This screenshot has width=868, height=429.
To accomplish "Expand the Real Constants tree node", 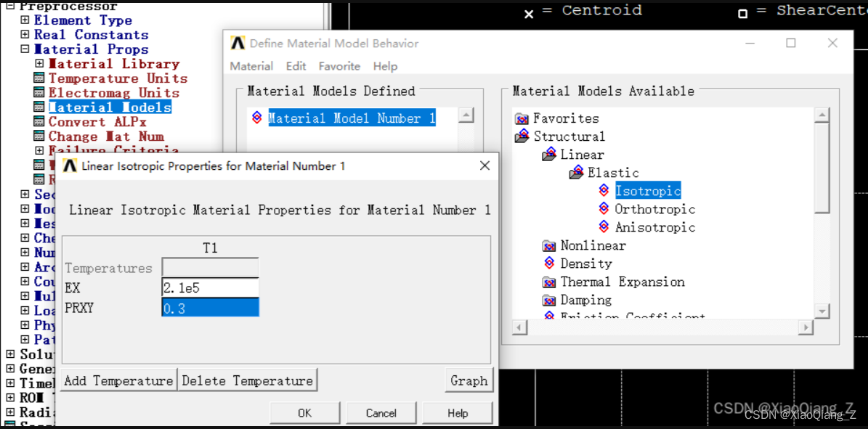I will [25, 35].
